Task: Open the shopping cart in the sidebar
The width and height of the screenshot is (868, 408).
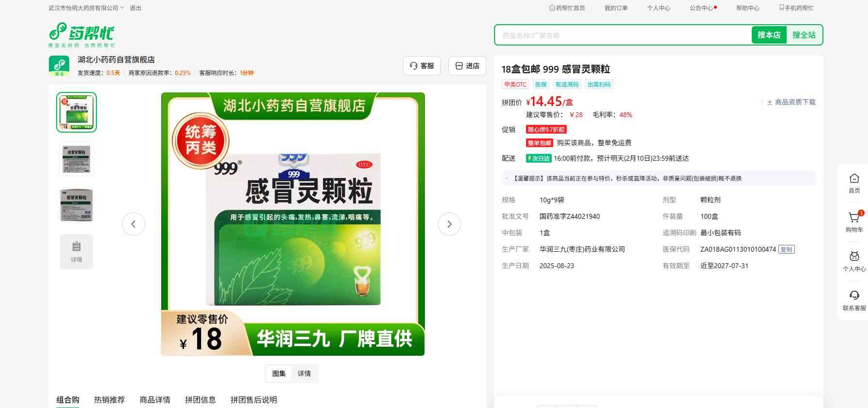Action: click(x=854, y=218)
